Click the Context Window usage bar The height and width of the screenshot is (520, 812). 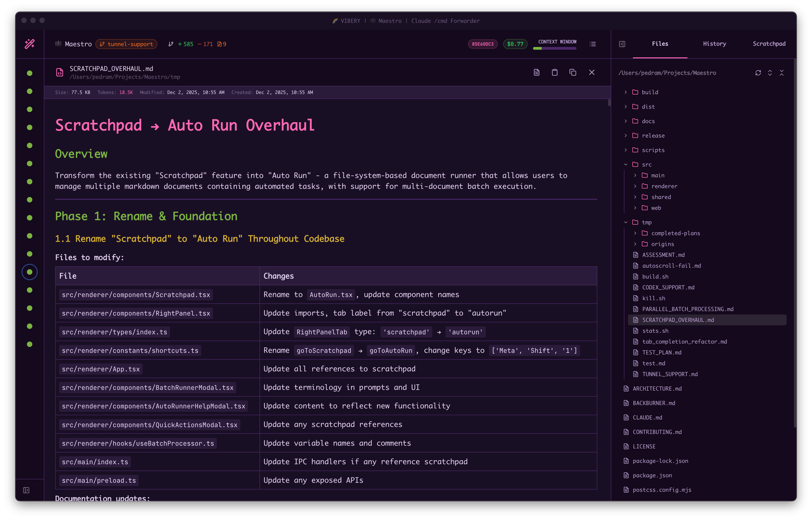pyautogui.click(x=554, y=48)
